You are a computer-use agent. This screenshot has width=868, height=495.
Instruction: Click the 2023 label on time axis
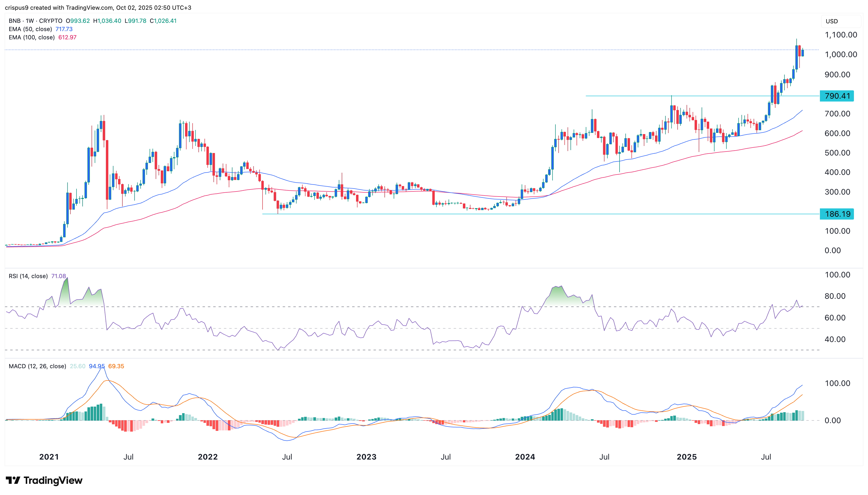pyautogui.click(x=366, y=457)
